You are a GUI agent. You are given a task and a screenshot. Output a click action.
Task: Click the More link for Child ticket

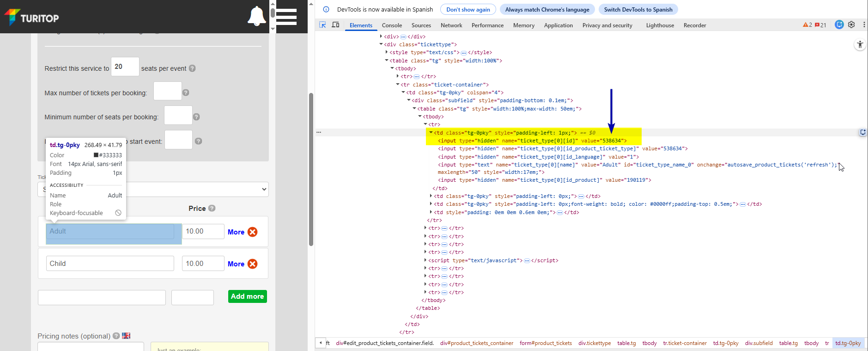tap(236, 264)
